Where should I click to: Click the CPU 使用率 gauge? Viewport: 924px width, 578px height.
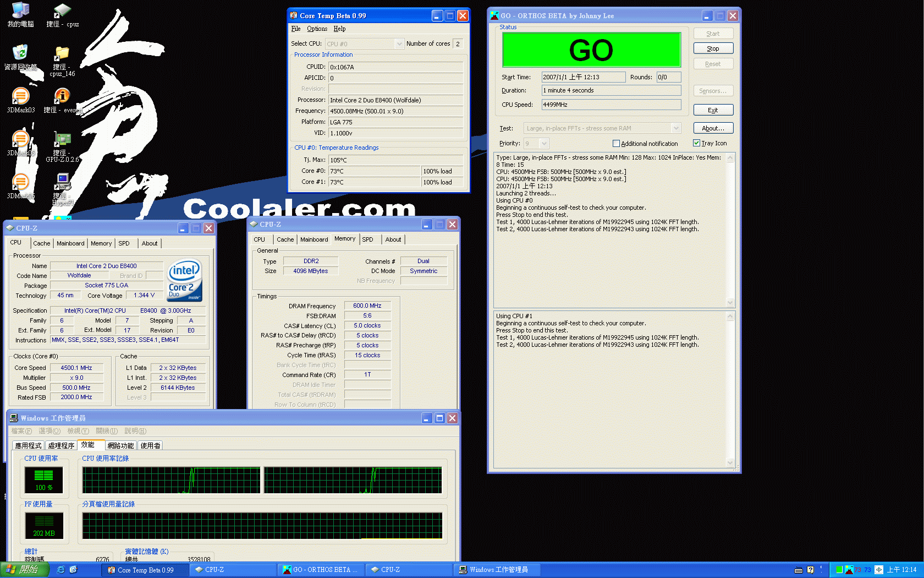coord(43,479)
